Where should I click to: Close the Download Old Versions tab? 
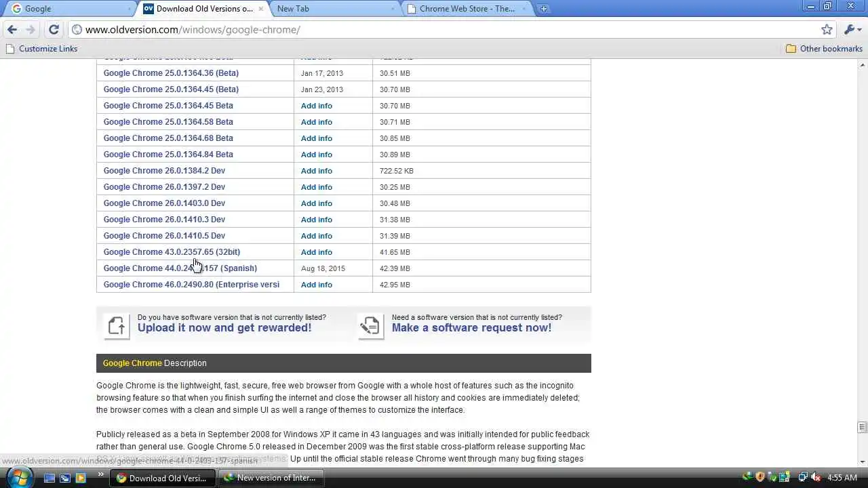(x=261, y=9)
